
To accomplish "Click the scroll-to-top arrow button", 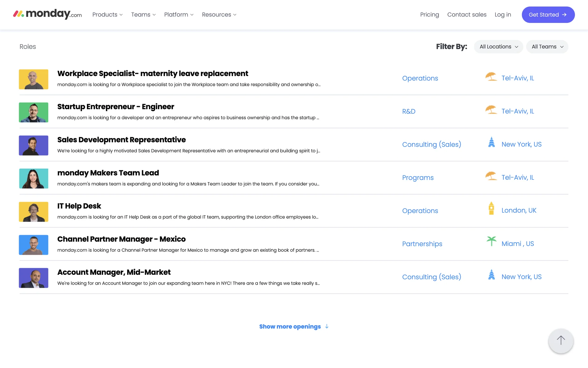I will 561,340.
